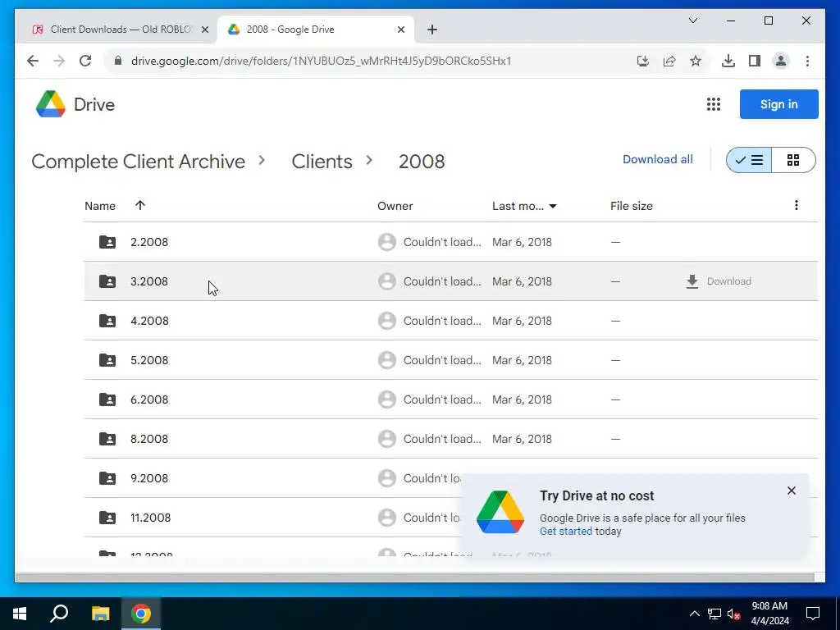Open folder named 2.2008
Viewport: 840px width, 630px height.
149,242
